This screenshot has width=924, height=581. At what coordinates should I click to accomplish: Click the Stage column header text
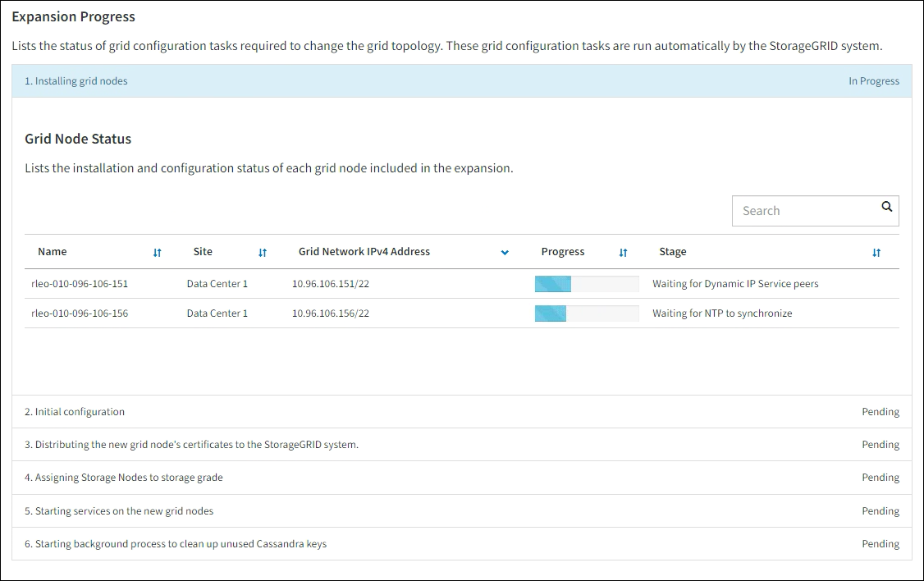point(672,252)
